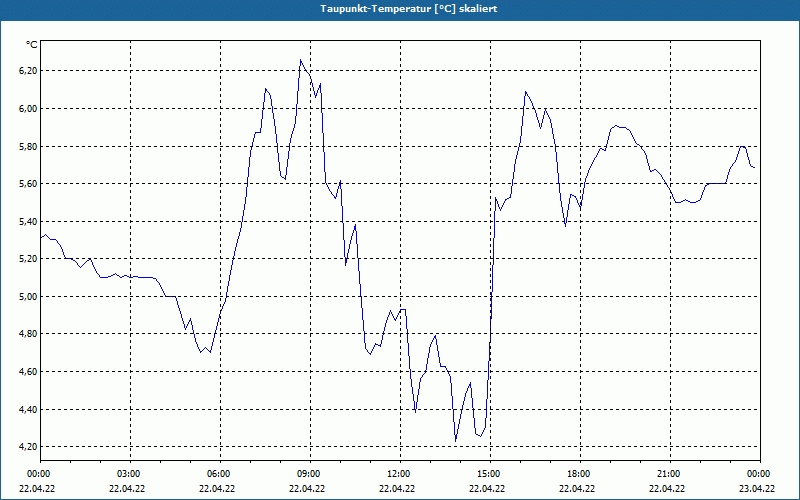Select the 4,20 y-axis label

28,446
